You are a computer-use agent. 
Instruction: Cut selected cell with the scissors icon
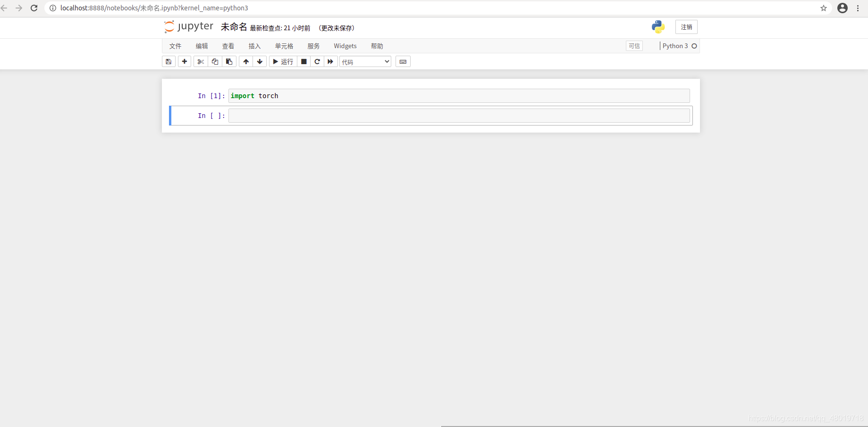[201, 61]
